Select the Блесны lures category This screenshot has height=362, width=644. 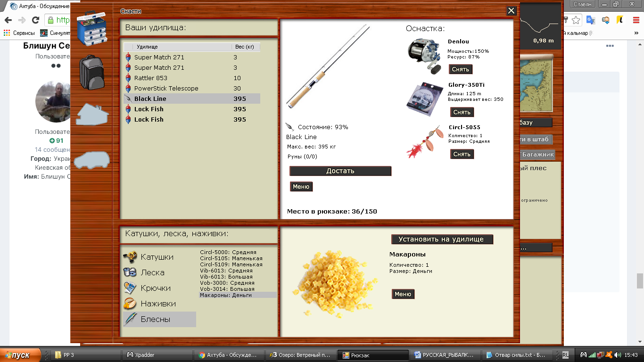(x=155, y=319)
